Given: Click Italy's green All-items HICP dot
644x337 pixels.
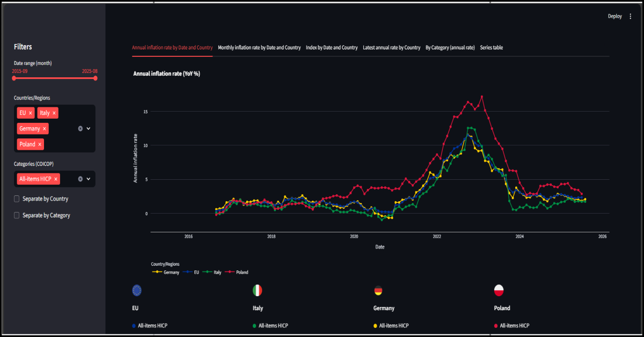Looking at the screenshot, I should point(254,326).
